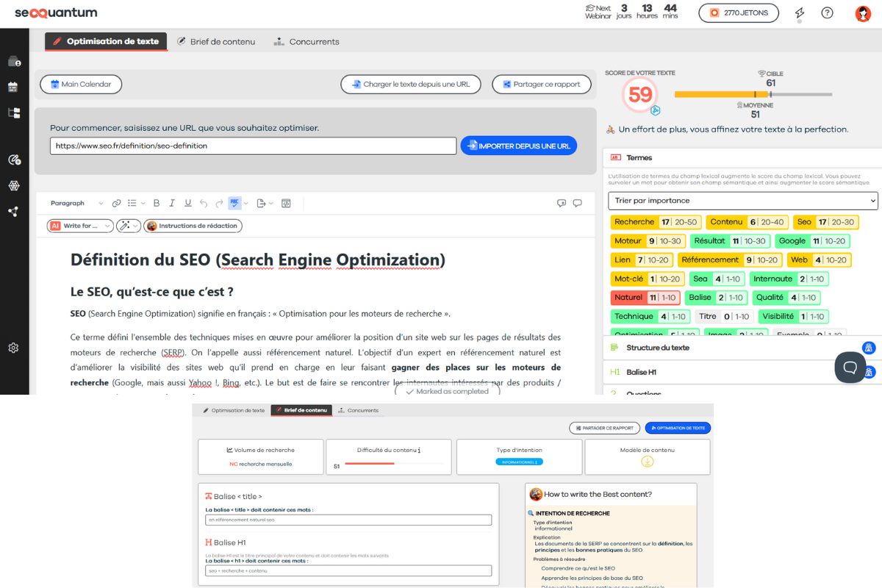This screenshot has width=882, height=588.
Task: Open Trier par importance sort dropdown
Action: pyautogui.click(x=743, y=200)
